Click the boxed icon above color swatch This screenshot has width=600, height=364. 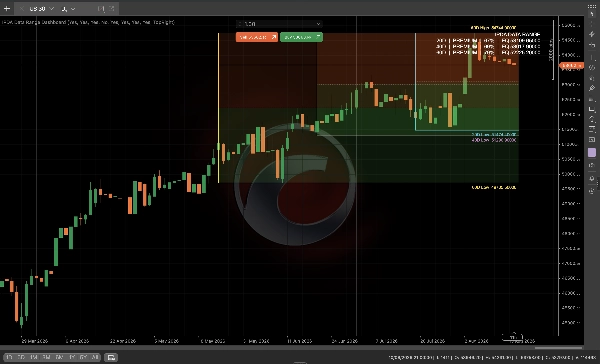coord(592,140)
